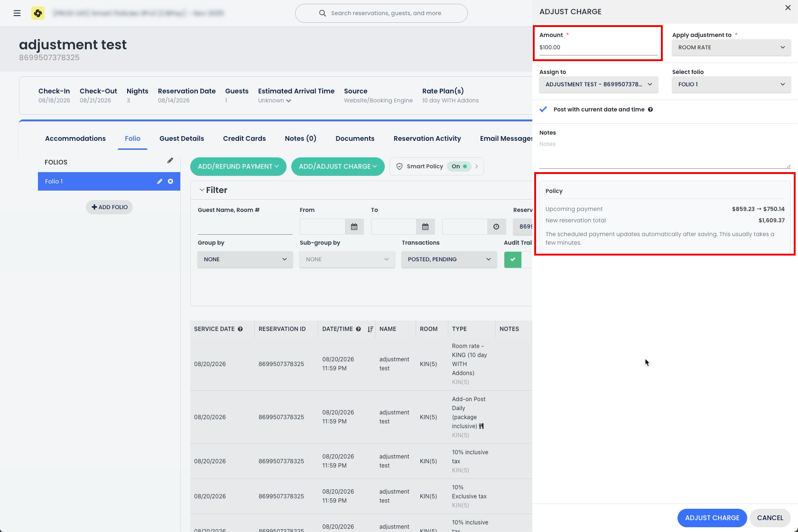The image size is (798, 532).
Task: Click the Name column header
Action: (388, 329)
